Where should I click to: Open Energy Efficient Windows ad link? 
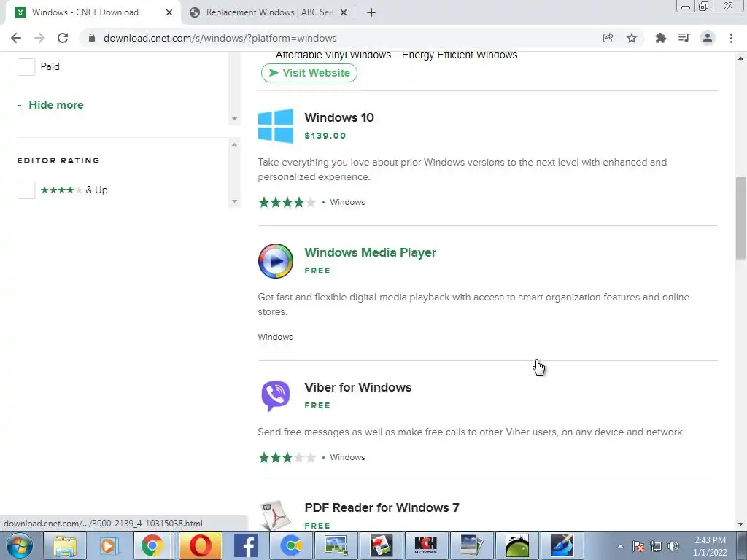[460, 55]
